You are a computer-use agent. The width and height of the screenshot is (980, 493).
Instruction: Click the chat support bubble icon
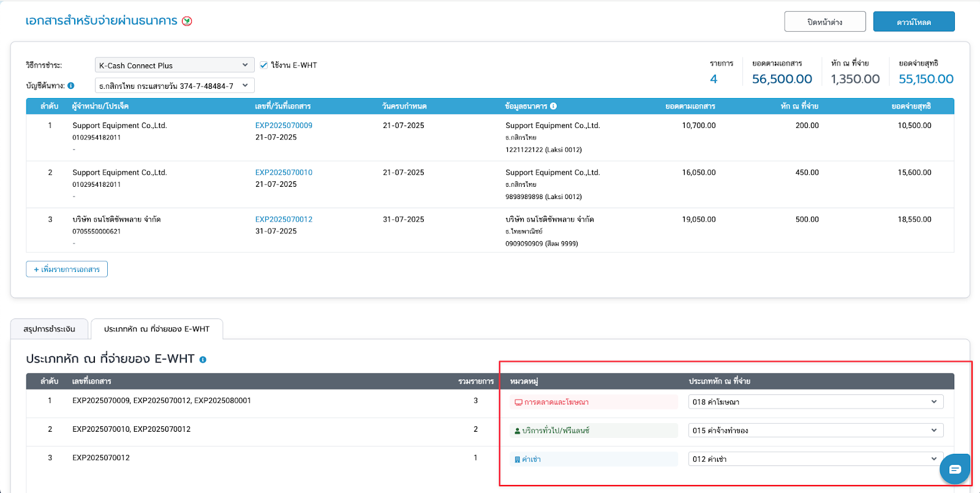pyautogui.click(x=955, y=469)
